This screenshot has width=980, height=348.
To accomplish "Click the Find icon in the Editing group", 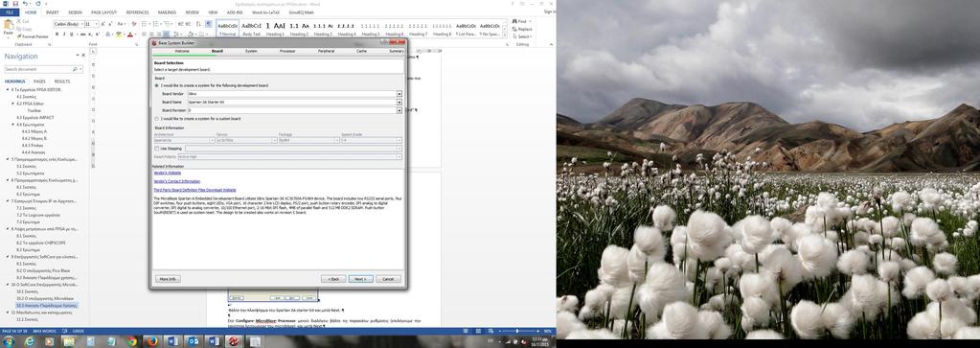I will tap(514, 21).
